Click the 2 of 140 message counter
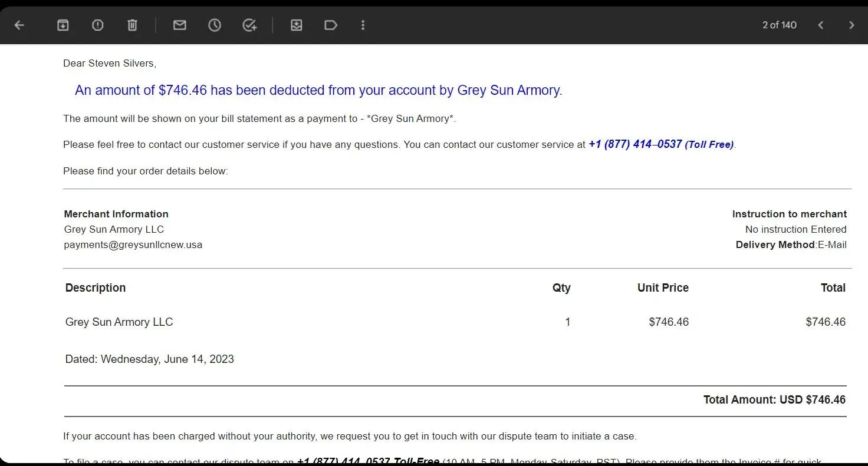Screen dimensions: 868x466 pyautogui.click(x=779, y=25)
